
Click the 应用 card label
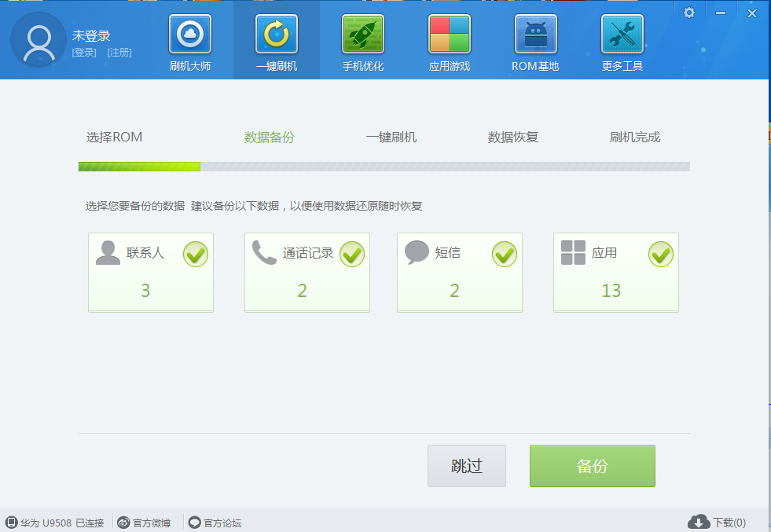(604, 253)
